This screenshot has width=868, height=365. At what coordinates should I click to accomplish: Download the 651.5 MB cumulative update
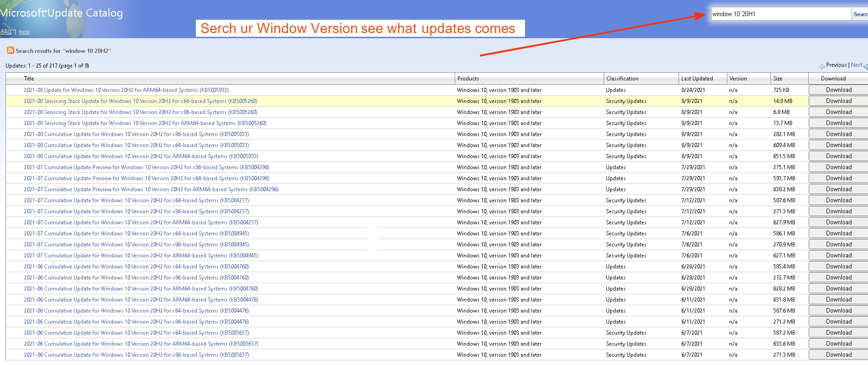tap(839, 156)
